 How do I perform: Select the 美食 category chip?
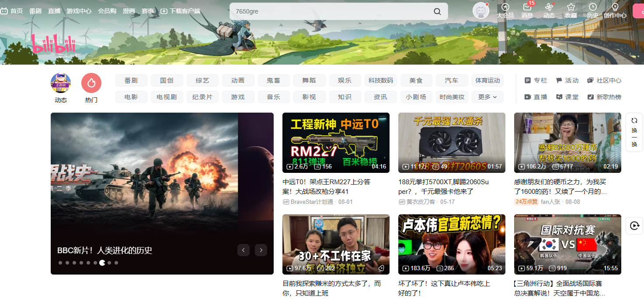416,80
